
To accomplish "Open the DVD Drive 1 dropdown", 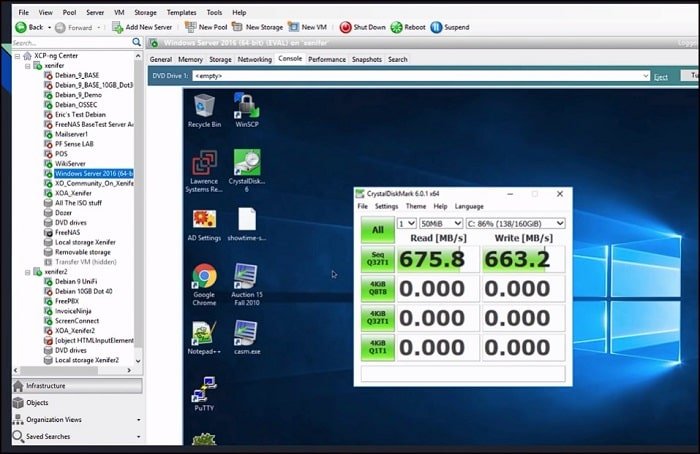I will [646, 76].
